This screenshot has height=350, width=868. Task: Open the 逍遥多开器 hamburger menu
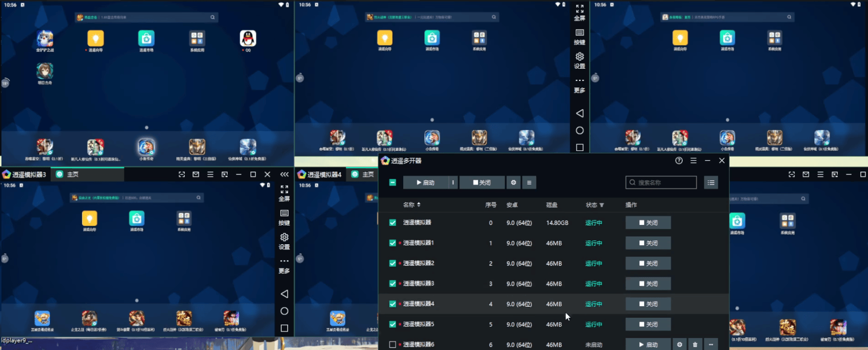(693, 161)
